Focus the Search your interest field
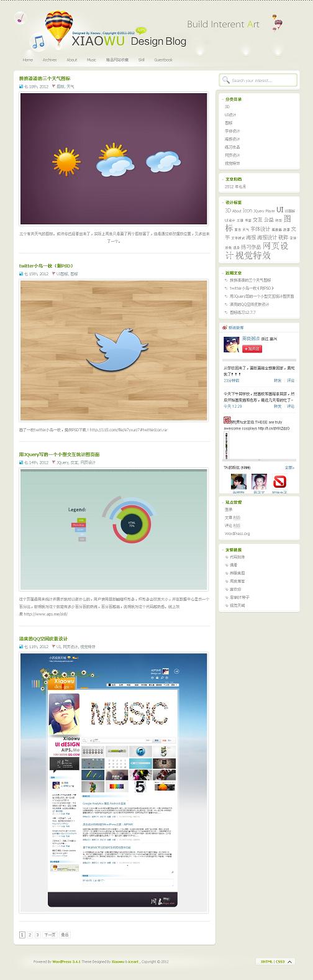 click(258, 80)
